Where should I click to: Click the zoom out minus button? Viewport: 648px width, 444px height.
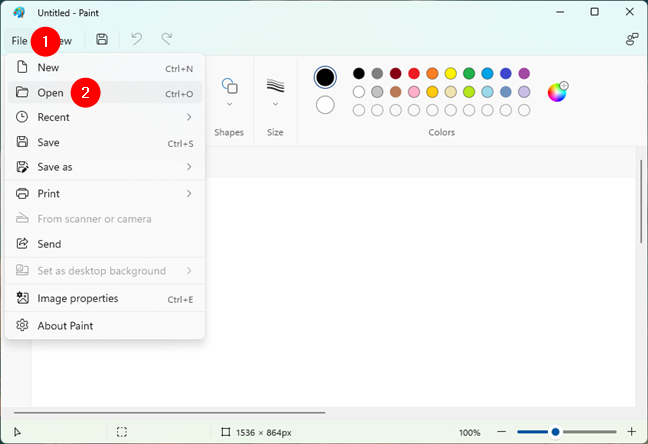pyautogui.click(x=502, y=432)
